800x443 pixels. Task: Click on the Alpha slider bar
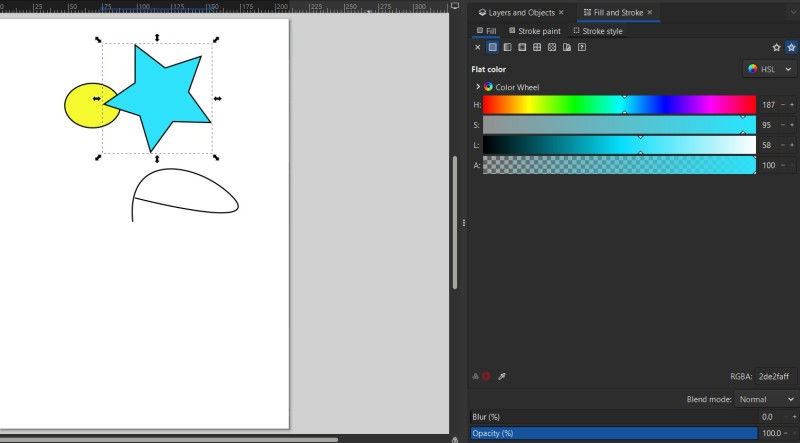point(619,165)
